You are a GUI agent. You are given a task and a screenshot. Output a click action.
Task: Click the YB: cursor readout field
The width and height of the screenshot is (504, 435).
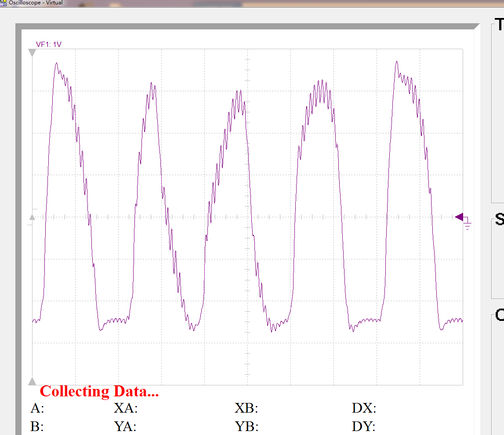point(247,427)
